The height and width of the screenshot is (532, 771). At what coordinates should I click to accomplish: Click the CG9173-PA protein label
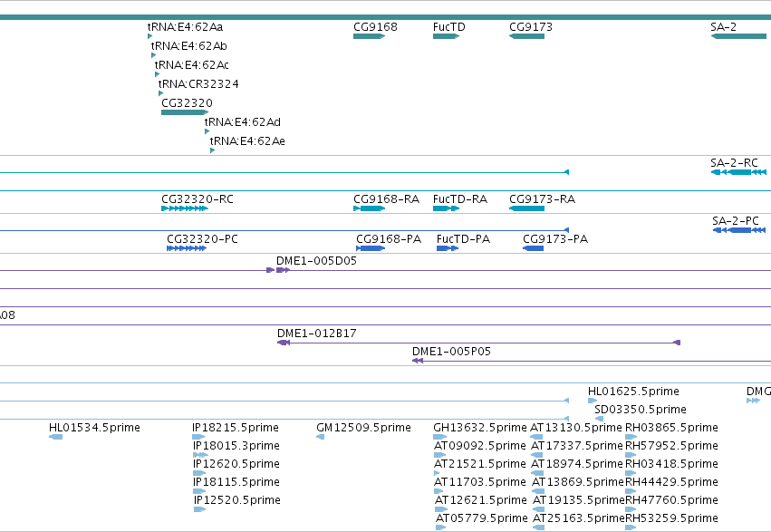coord(555,239)
